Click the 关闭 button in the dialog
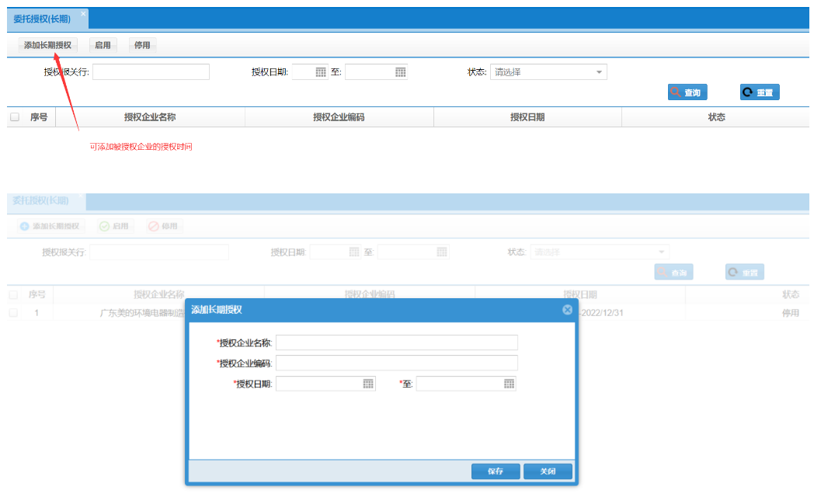 tap(548, 471)
